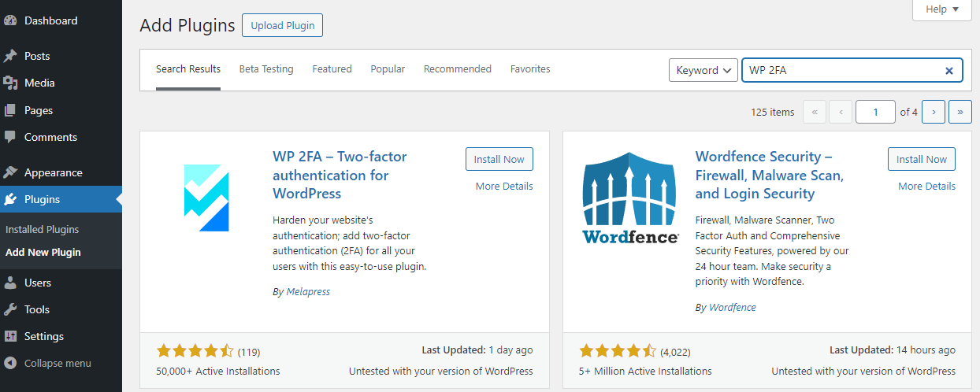Image resolution: width=980 pixels, height=392 pixels.
Task: Click the Media library icon
Action: tap(10, 83)
